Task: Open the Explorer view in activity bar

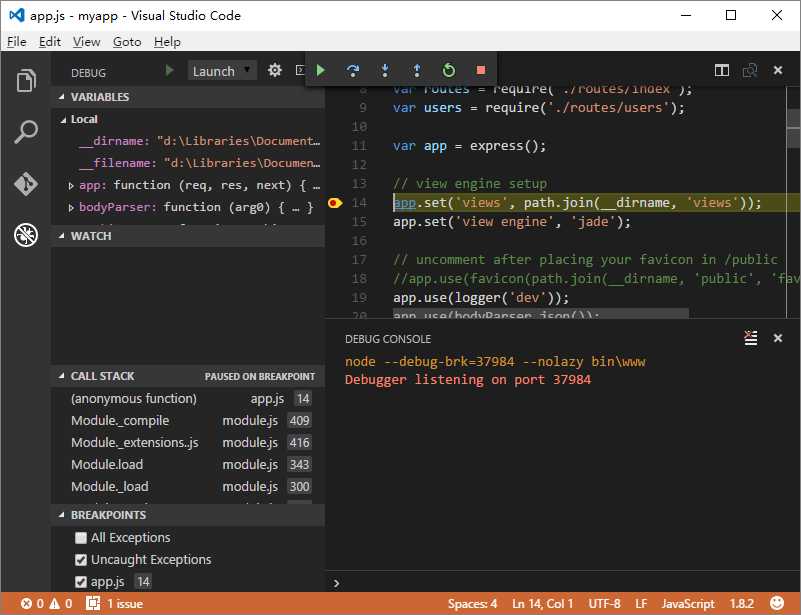Action: coord(26,80)
